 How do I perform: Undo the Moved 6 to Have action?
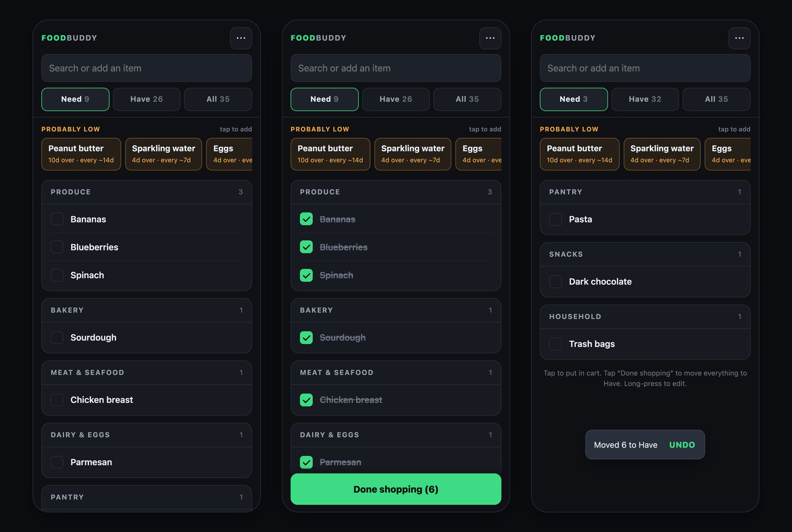pos(682,445)
